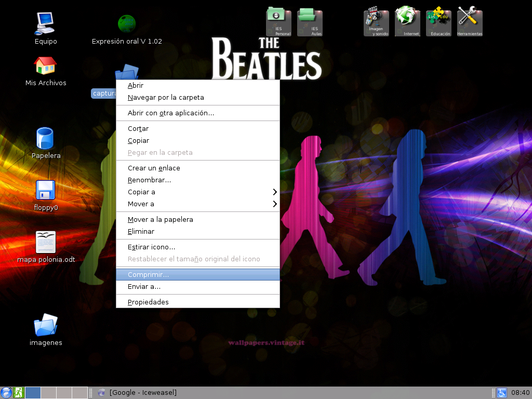Screen dimensions: 532x399
Task: Choose Cortar in the context menu
Action: coord(198,129)
